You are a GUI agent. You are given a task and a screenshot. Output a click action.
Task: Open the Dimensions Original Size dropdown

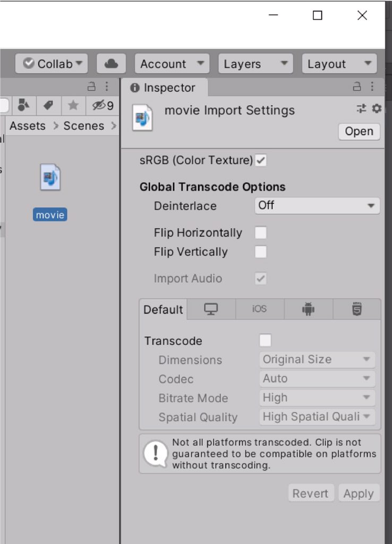click(x=317, y=360)
